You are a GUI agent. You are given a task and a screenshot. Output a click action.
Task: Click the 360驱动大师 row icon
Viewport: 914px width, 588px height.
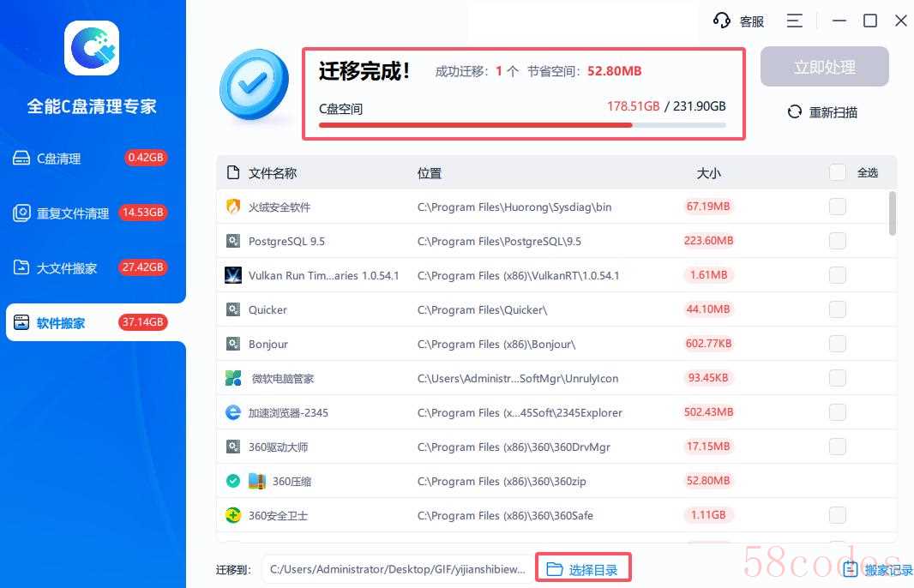(x=233, y=447)
